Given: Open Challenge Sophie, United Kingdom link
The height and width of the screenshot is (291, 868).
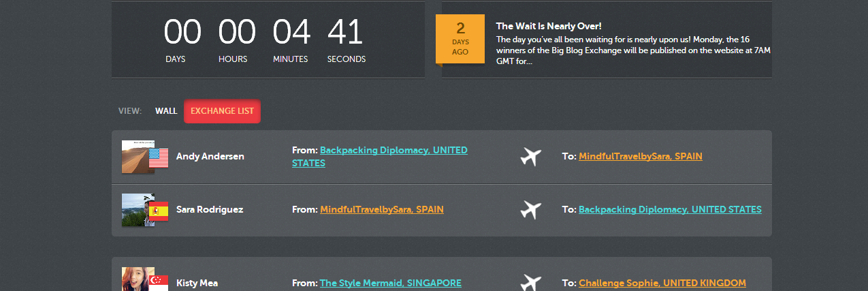Looking at the screenshot, I should (662, 283).
